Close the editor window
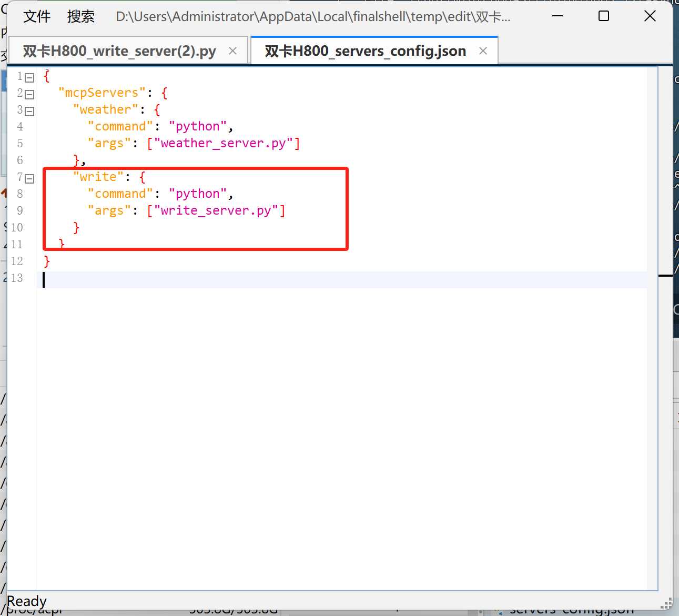The width and height of the screenshot is (679, 616). (650, 16)
